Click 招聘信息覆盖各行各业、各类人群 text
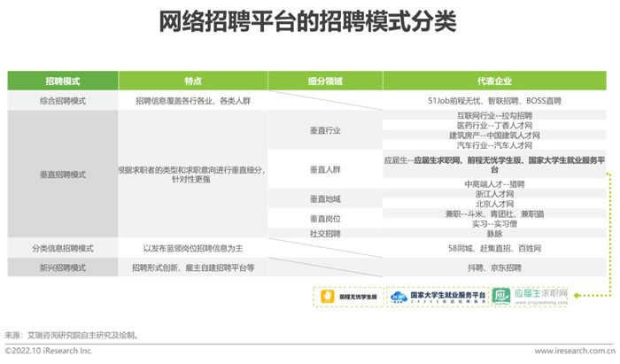The image size is (620, 364). (x=193, y=101)
